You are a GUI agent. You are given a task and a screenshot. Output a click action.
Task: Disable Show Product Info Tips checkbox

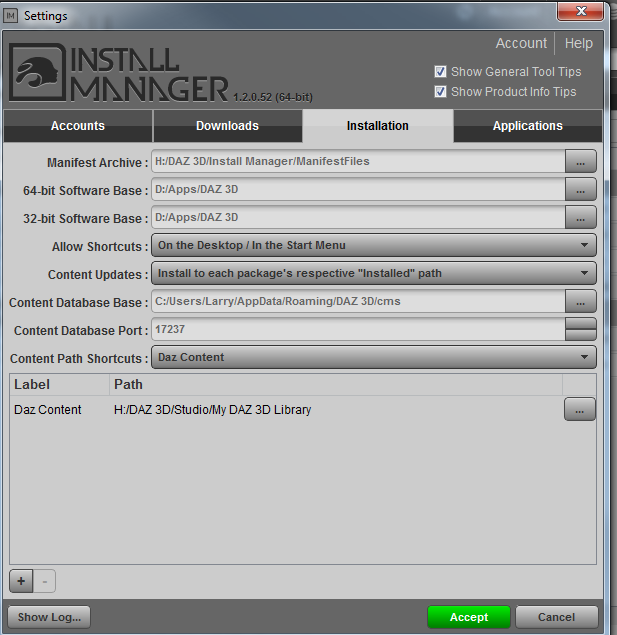pos(440,92)
